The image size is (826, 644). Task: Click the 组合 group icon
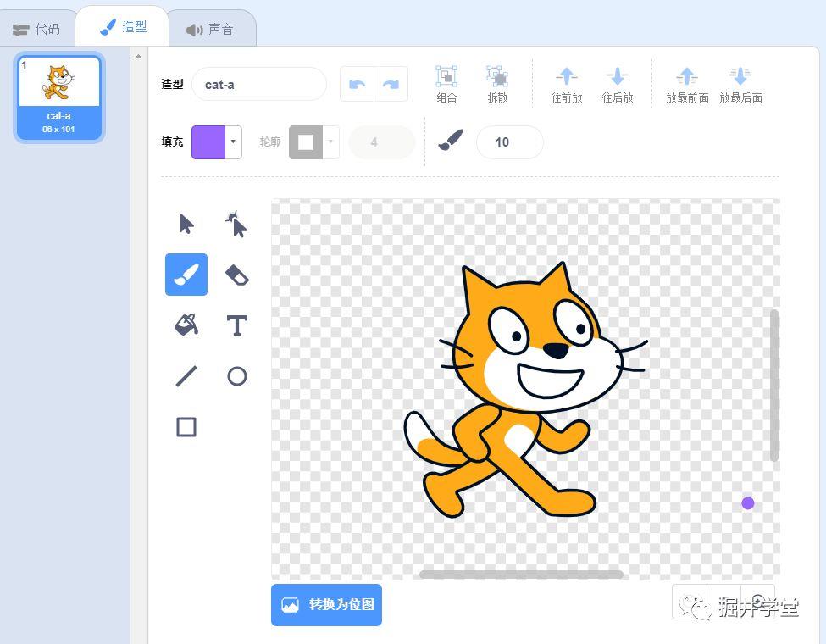click(x=446, y=76)
